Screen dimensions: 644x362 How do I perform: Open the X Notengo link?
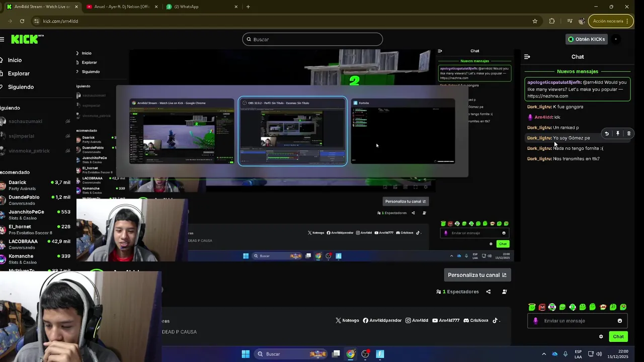tap(348, 320)
